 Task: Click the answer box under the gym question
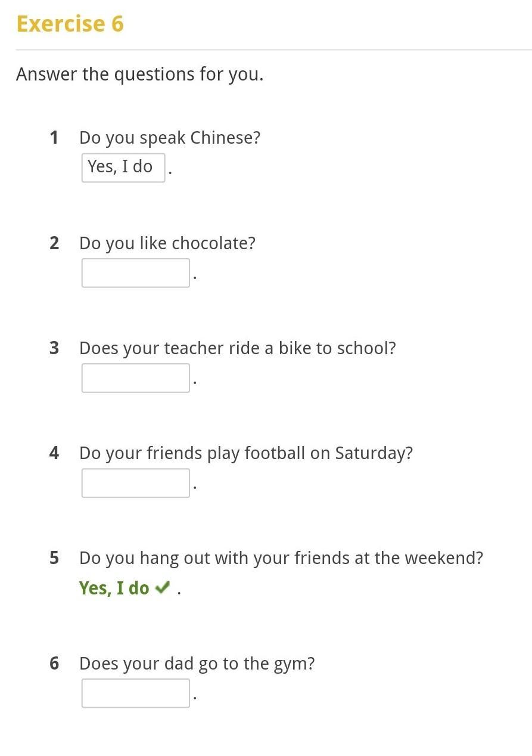[136, 693]
